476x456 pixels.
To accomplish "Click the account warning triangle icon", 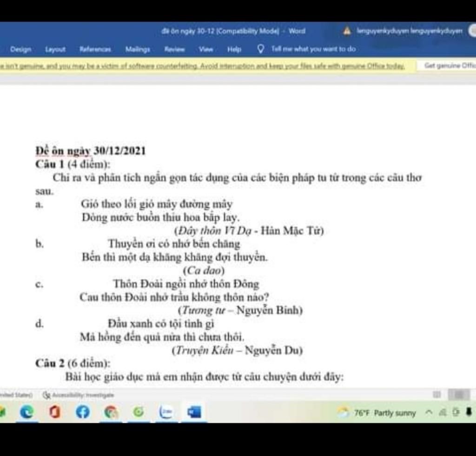I will tap(347, 31).
